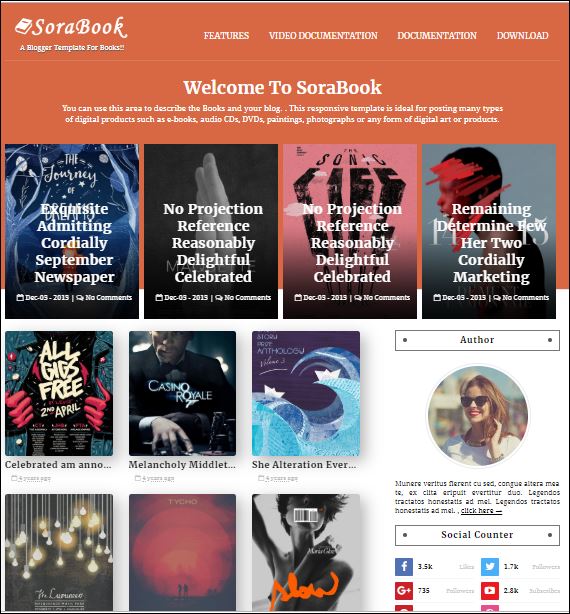Open the Tycho red cover thumbnail
The height and width of the screenshot is (614, 570).
click(182, 552)
